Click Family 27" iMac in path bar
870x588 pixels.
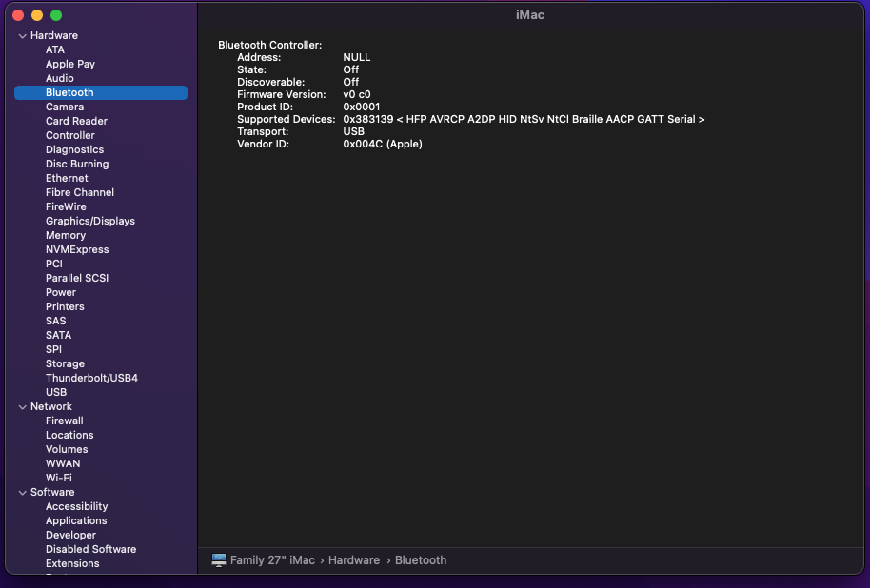[x=272, y=560]
